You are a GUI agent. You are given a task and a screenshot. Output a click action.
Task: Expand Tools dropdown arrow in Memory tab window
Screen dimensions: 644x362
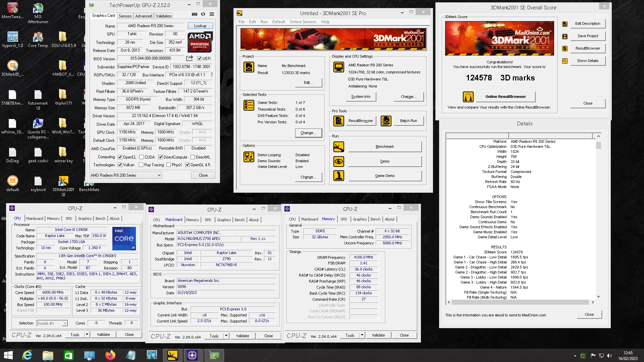point(362,335)
